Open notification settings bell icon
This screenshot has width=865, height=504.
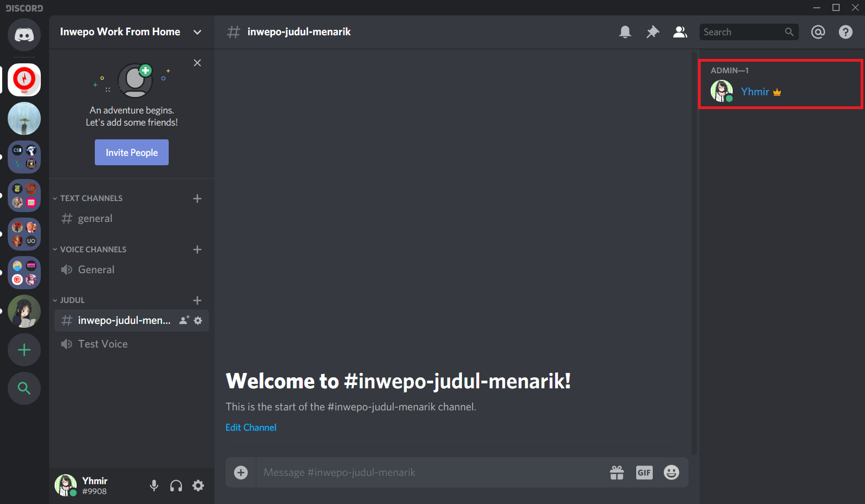coord(625,32)
